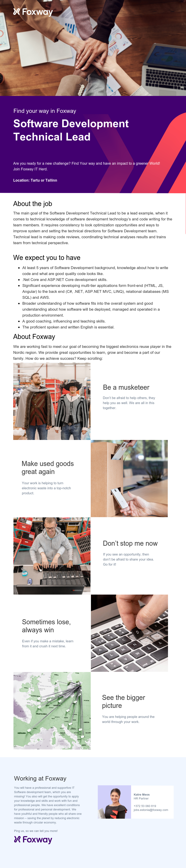Click the 'Sometimes lose, always win' heading

click(x=46, y=626)
